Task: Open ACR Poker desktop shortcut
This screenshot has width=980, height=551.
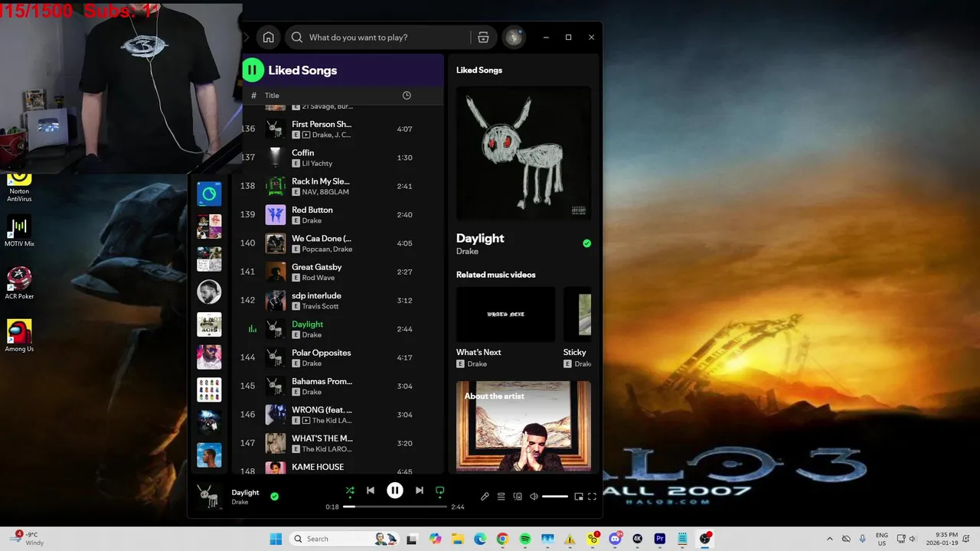Action: [19, 283]
